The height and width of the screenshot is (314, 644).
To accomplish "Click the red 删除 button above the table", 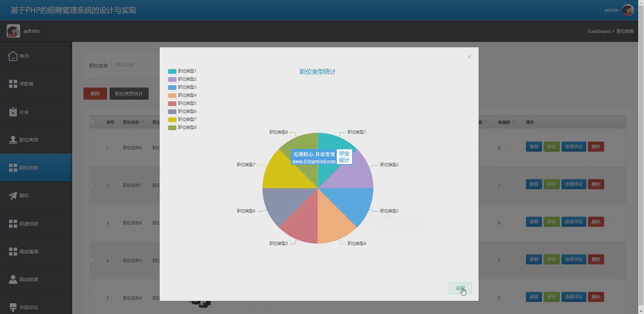I will tap(95, 94).
